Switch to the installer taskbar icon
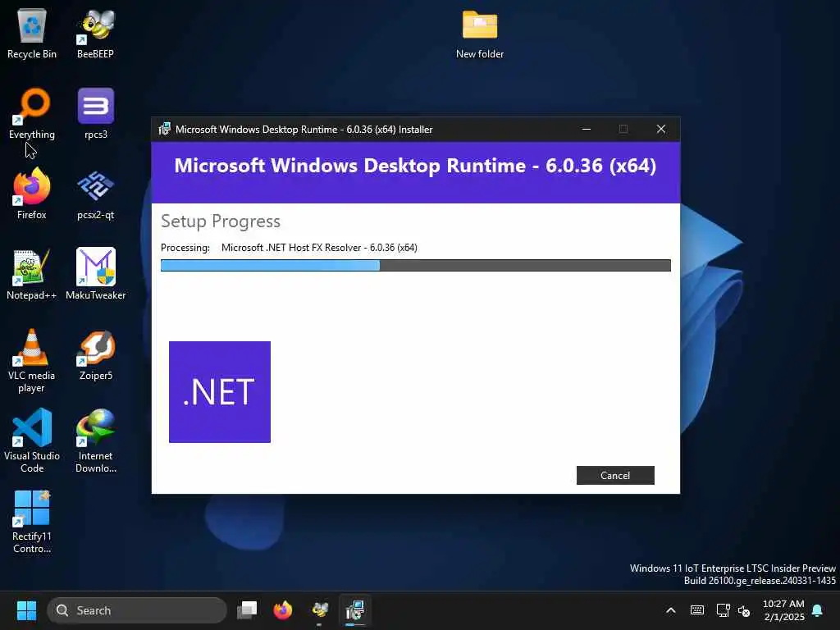 pos(355,610)
